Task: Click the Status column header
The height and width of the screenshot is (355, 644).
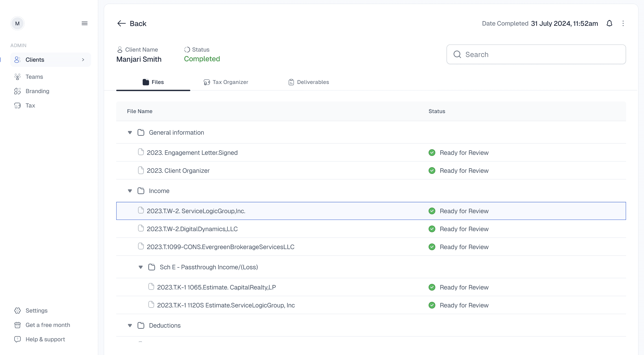Action: pyautogui.click(x=437, y=111)
